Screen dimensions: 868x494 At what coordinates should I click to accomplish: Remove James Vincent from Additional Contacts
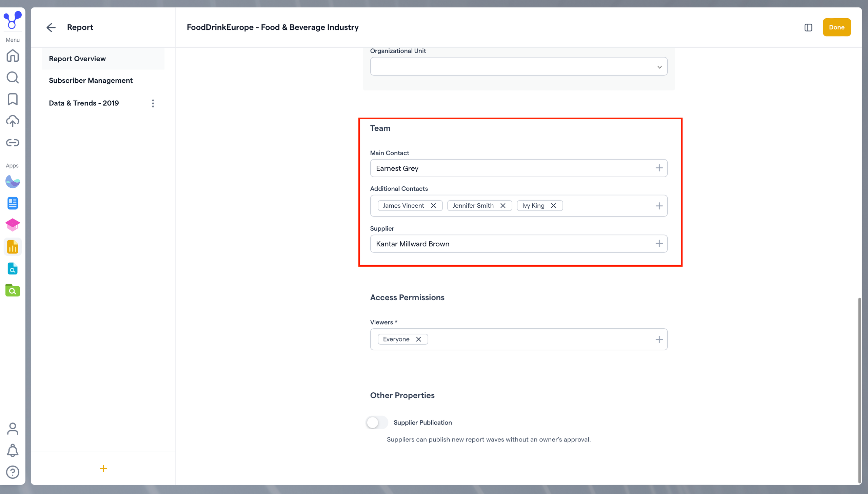coord(433,206)
